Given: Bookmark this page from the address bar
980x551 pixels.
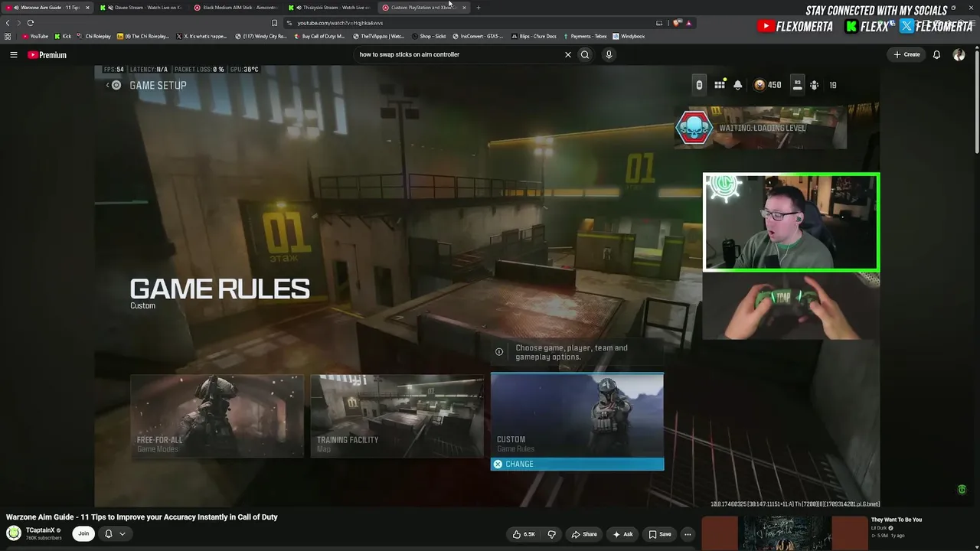Looking at the screenshot, I should coord(274,23).
